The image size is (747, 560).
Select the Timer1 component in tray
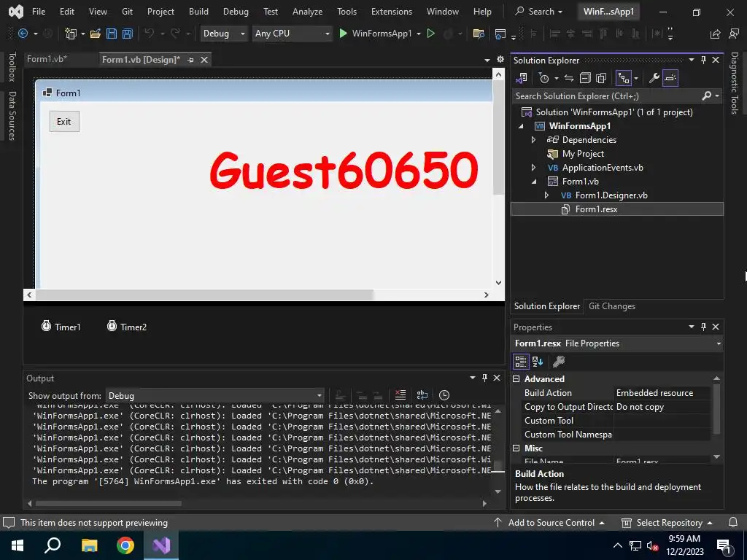click(x=61, y=327)
